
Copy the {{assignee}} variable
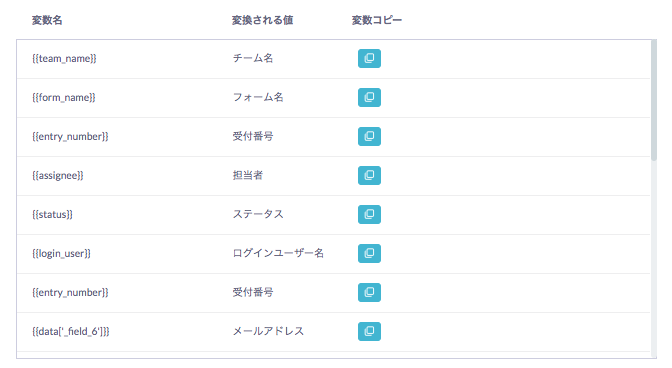369,175
